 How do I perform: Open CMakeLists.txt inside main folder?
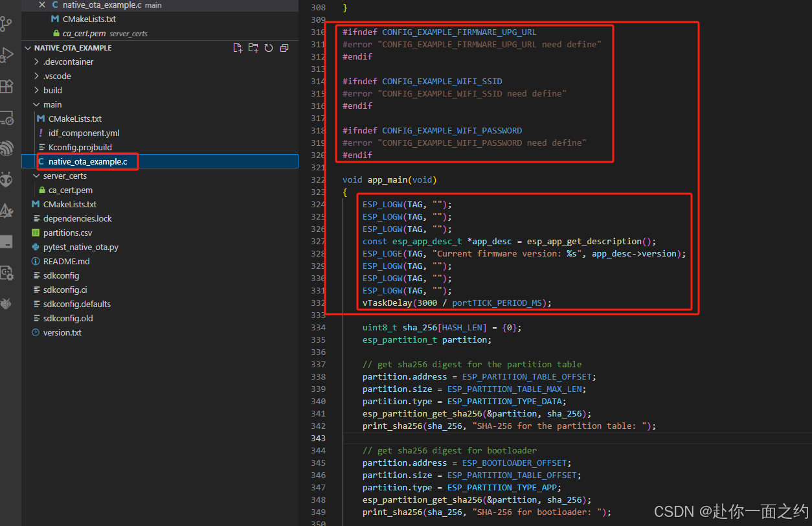(x=74, y=119)
